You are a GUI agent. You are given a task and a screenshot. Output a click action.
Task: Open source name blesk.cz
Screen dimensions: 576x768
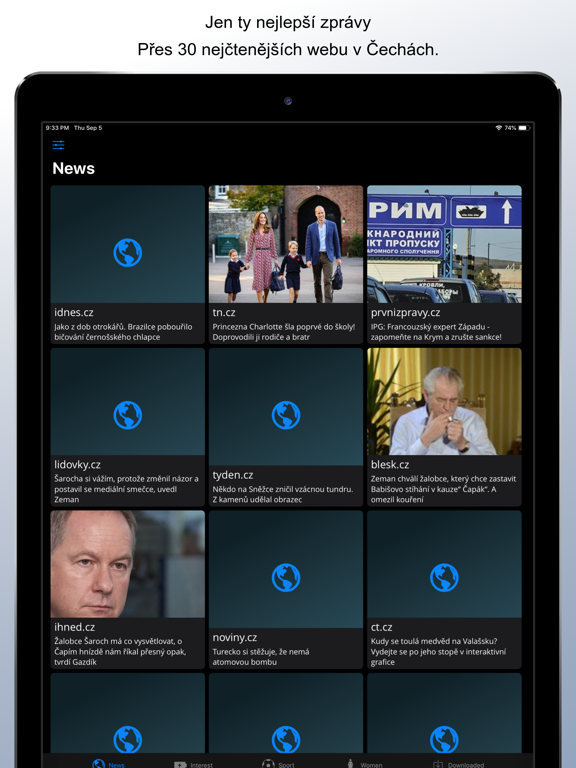(390, 464)
